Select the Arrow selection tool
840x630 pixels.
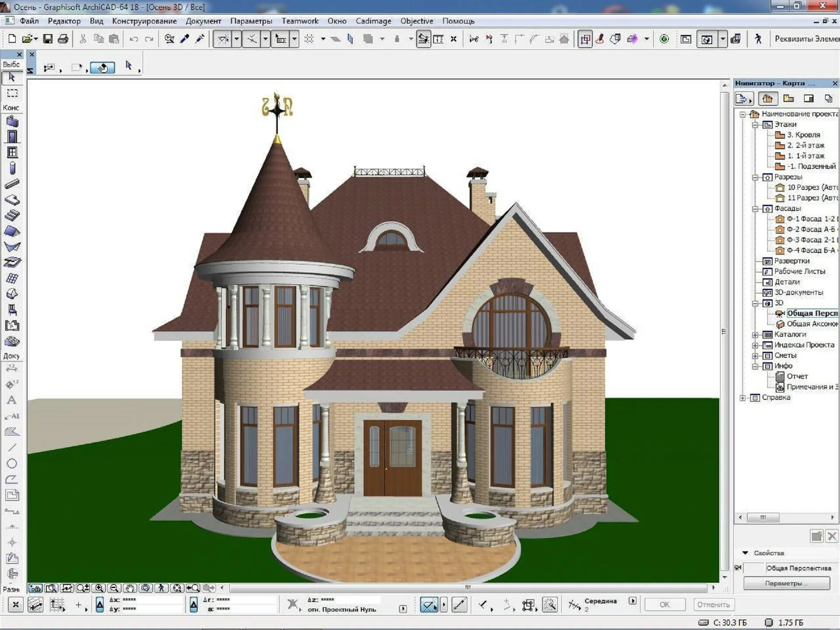[x=12, y=77]
